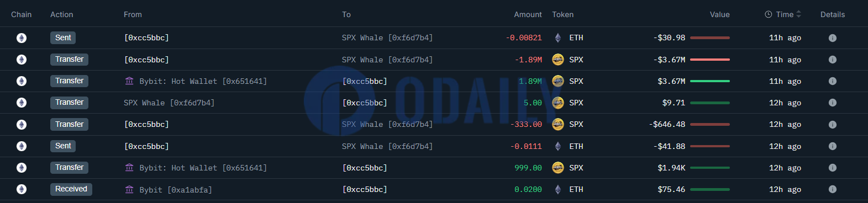Click the 999.00 SPX amount
868x203 pixels.
click(528, 168)
